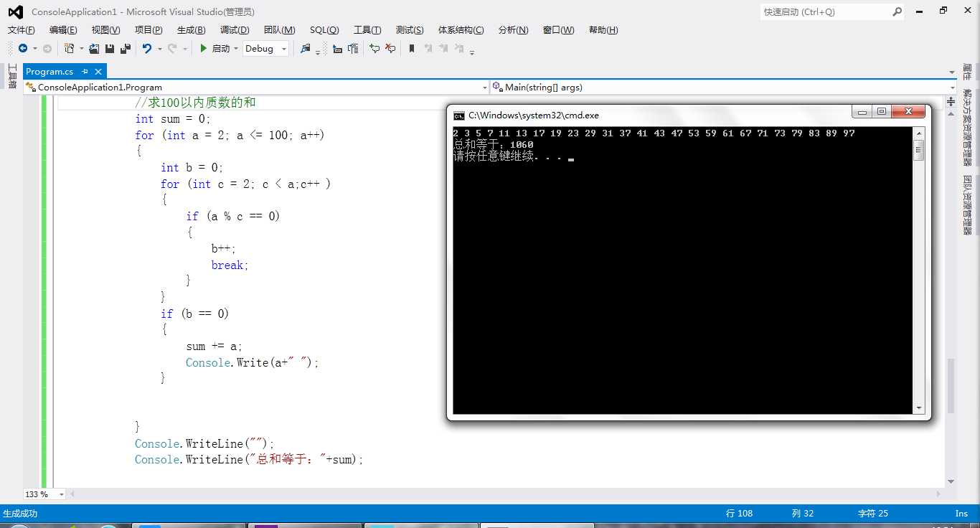Click the Navigate Backward arrow icon

[23, 48]
